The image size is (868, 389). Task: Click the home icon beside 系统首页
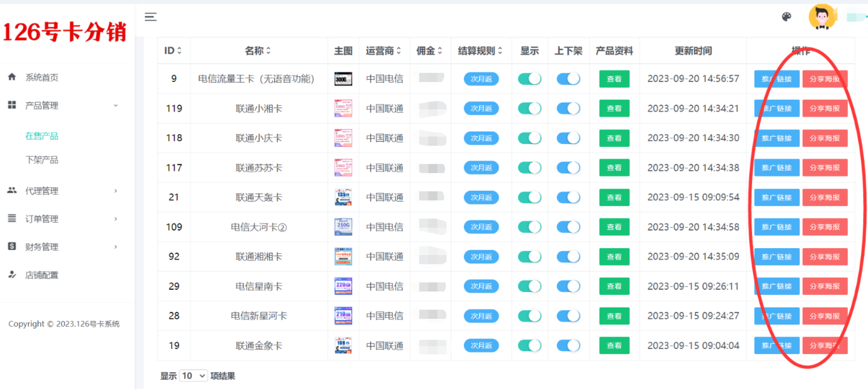tap(12, 77)
